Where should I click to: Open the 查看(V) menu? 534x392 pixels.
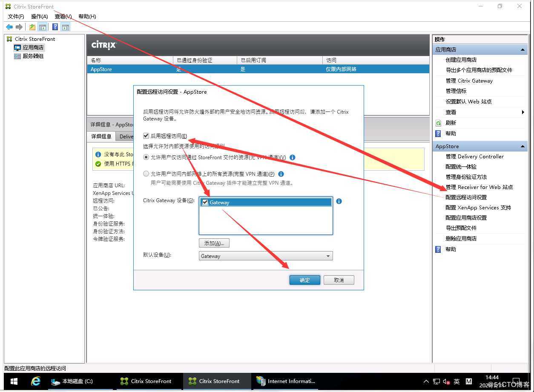click(x=63, y=16)
